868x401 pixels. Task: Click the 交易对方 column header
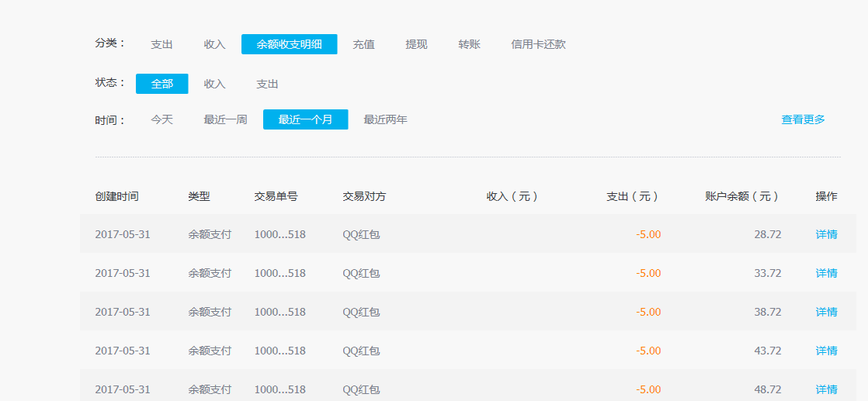click(364, 196)
